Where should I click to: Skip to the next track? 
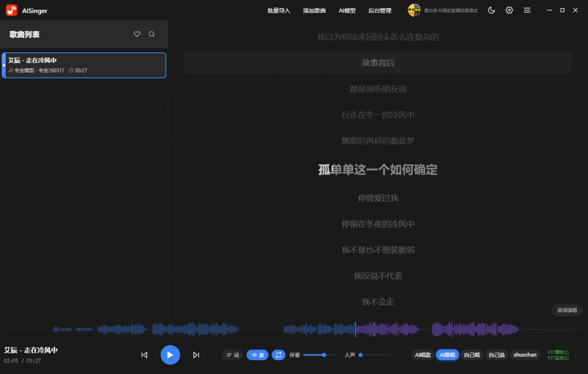pos(196,355)
